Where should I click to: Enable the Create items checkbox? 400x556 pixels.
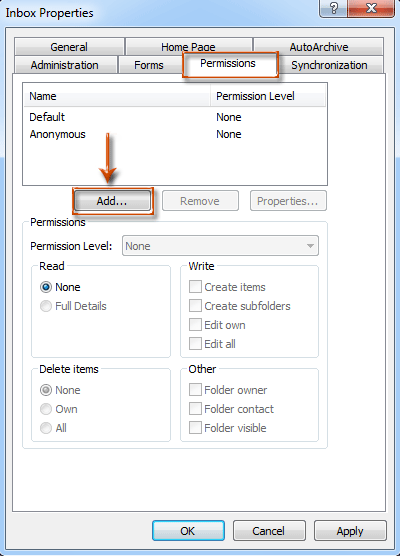[195, 287]
